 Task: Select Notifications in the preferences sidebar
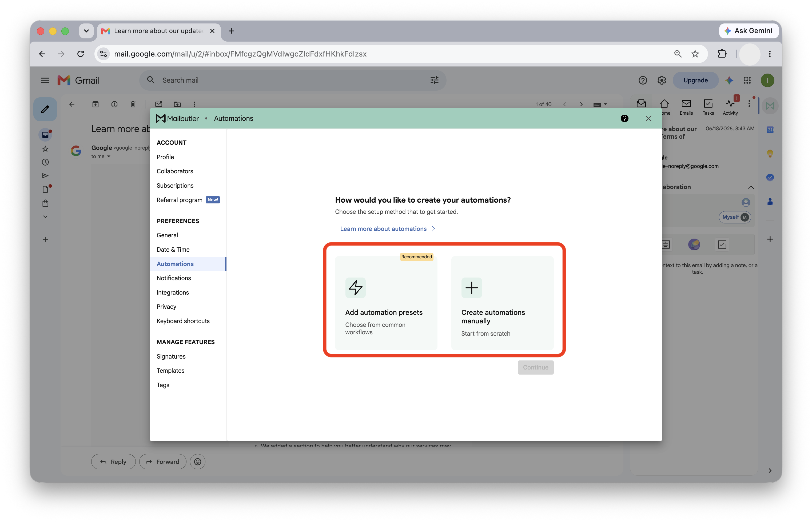pos(174,278)
